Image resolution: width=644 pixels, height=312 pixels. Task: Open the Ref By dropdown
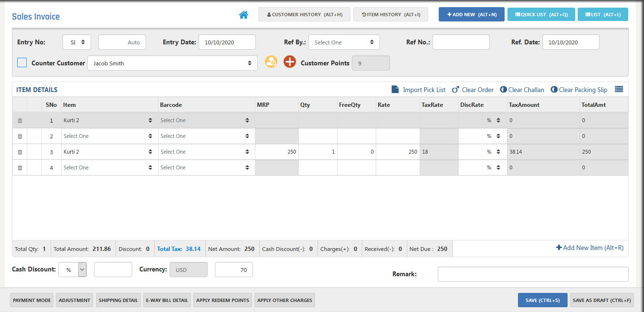(344, 42)
